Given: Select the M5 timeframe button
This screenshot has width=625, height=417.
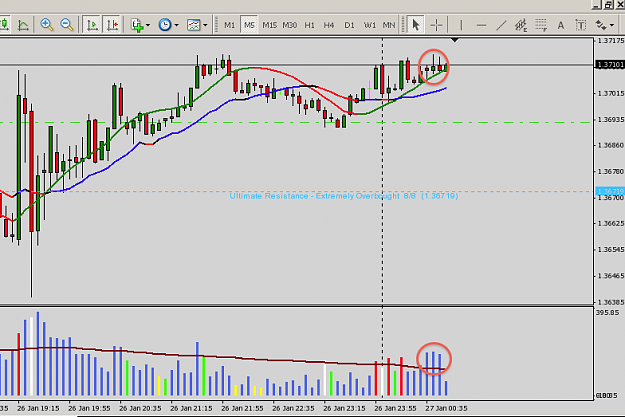Looking at the screenshot, I should (249, 25).
